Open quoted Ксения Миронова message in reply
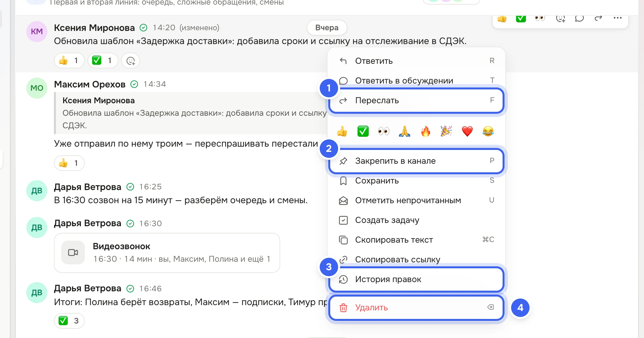This screenshot has width=644, height=338. (191, 113)
